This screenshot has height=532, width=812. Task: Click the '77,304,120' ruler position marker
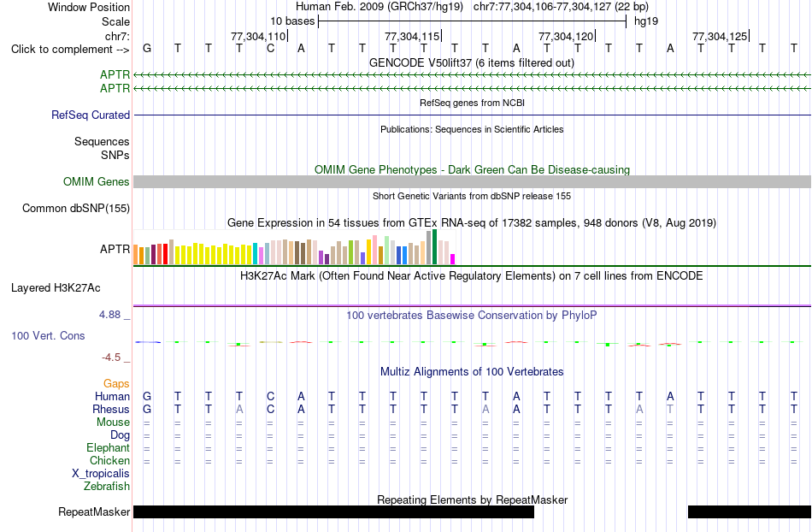[x=567, y=36]
